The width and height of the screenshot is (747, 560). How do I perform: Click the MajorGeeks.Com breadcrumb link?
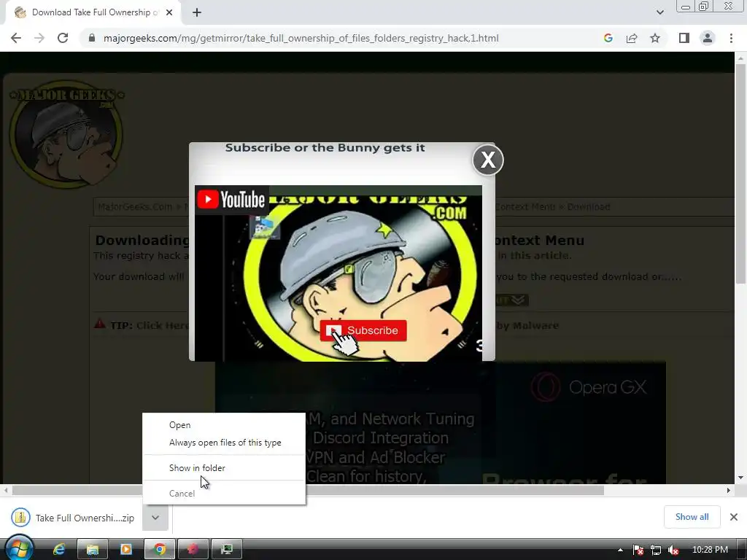click(x=135, y=206)
